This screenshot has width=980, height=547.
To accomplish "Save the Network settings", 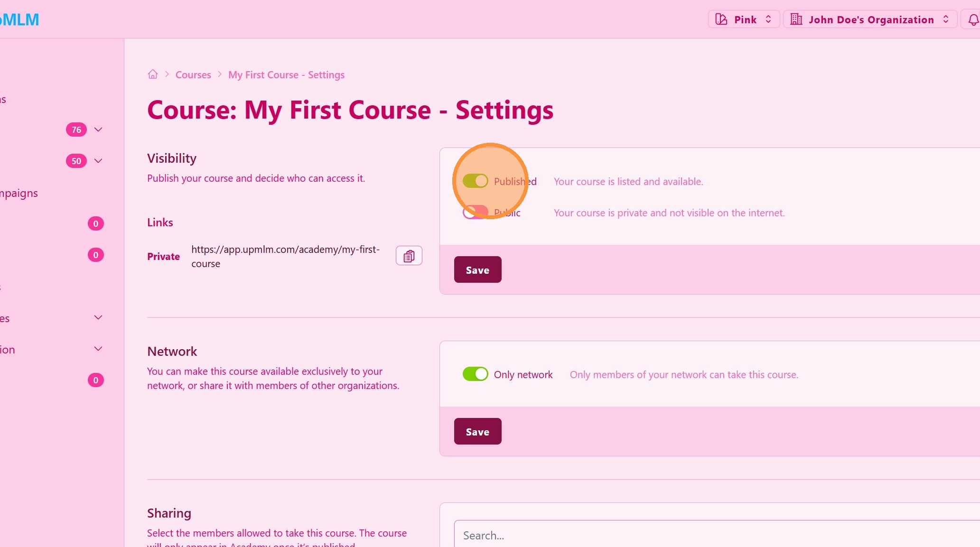I will (x=477, y=431).
